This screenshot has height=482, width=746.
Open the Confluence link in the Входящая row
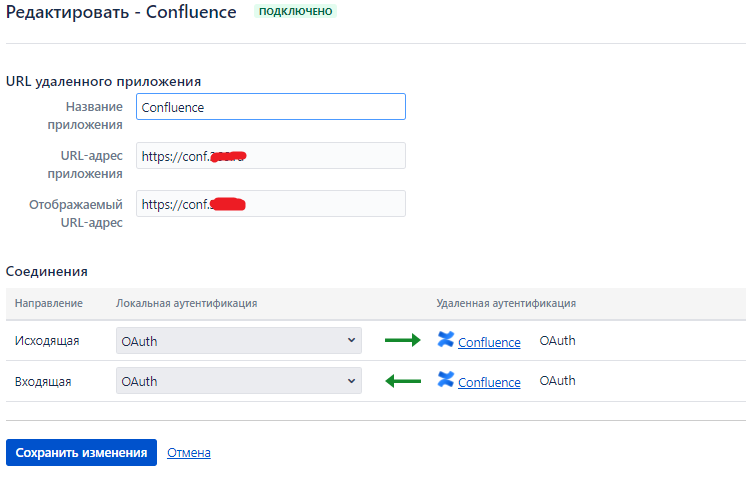tap(489, 382)
